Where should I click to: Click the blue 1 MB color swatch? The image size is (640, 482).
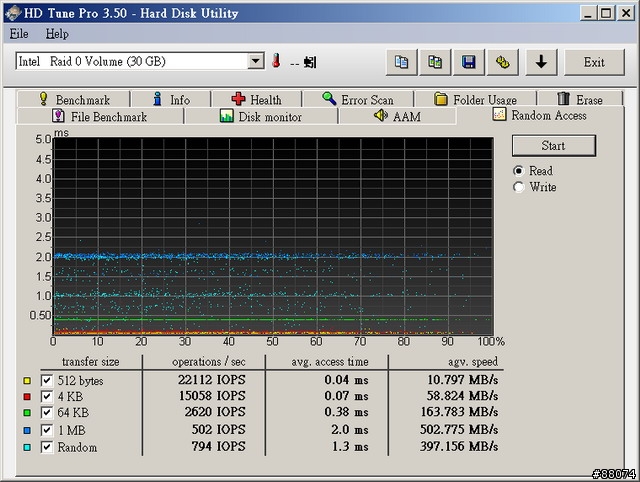pyautogui.click(x=27, y=430)
